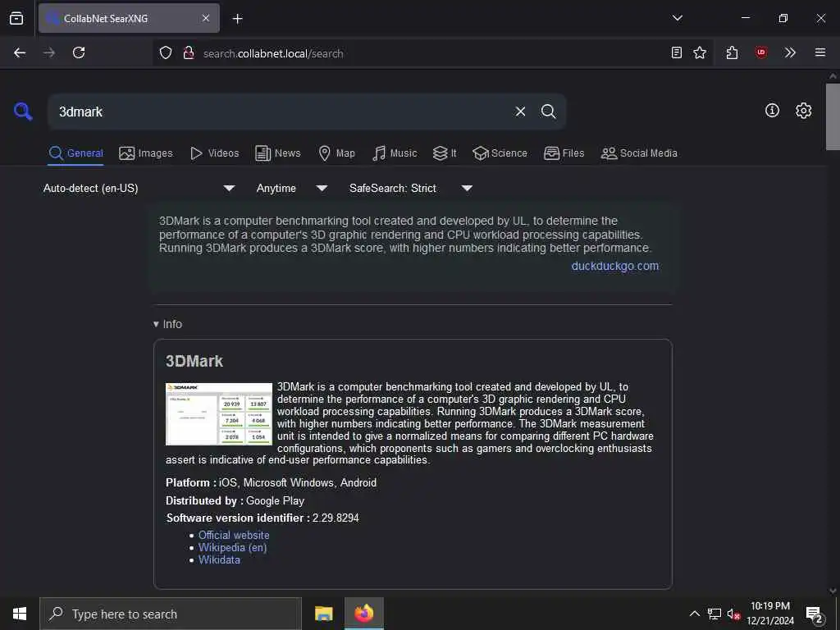Switch to the Map tab
840x630 pixels.
coord(336,153)
